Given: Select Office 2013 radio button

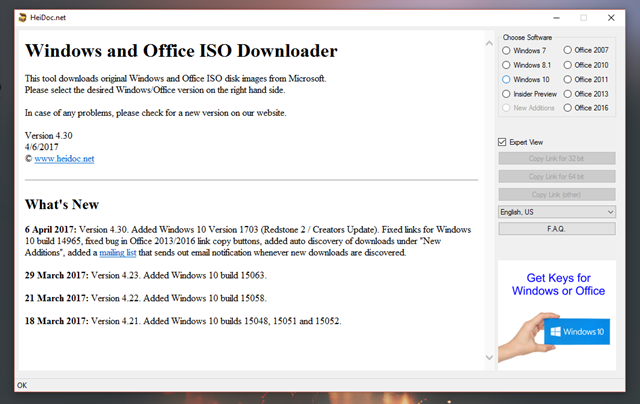Looking at the screenshot, I should point(568,94).
